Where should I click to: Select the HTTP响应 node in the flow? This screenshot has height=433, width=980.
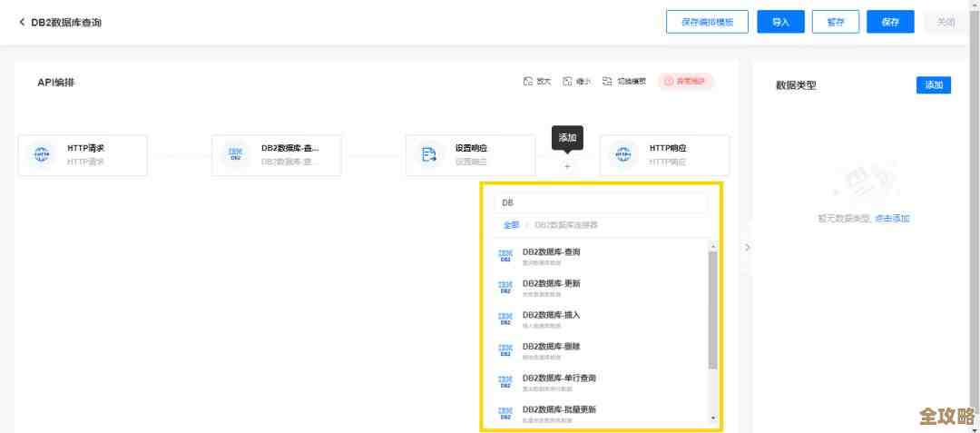coord(664,155)
